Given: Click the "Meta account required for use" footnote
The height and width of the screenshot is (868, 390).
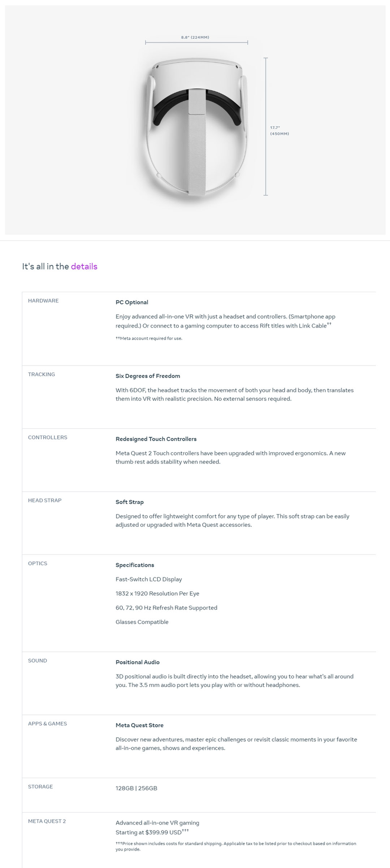Looking at the screenshot, I should point(149,338).
